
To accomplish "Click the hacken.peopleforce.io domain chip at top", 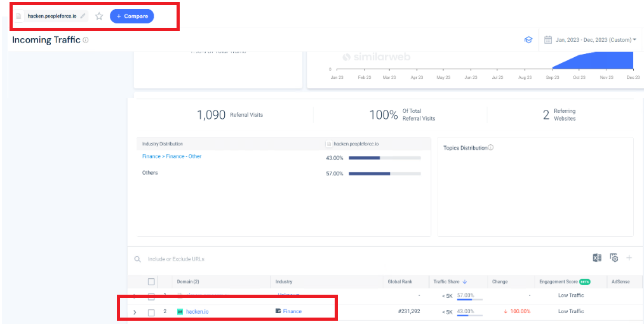I will (x=51, y=16).
